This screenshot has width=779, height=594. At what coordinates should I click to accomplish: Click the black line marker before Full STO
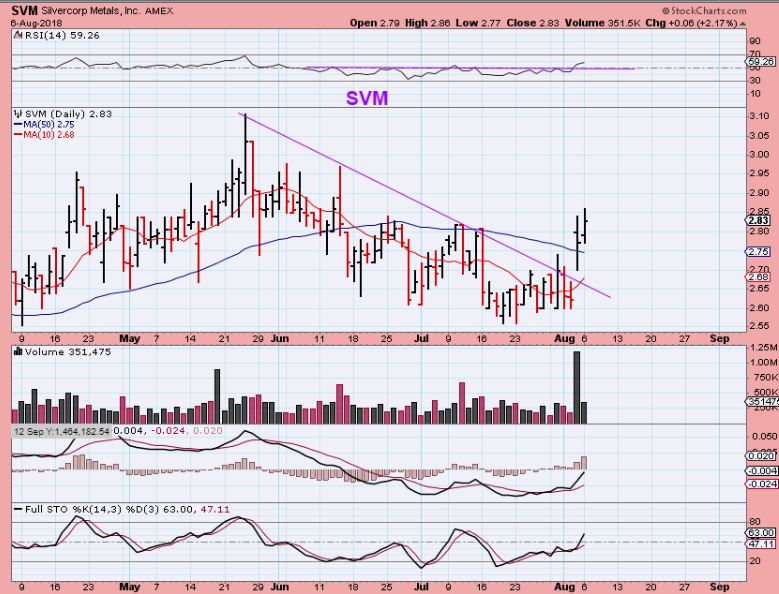tap(18, 510)
